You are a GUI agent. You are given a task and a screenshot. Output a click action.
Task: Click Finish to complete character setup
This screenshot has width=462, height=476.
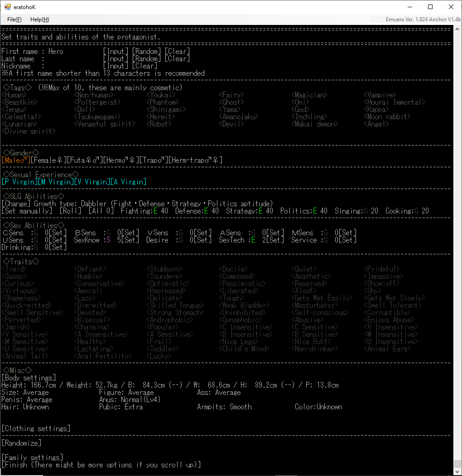click(101, 465)
